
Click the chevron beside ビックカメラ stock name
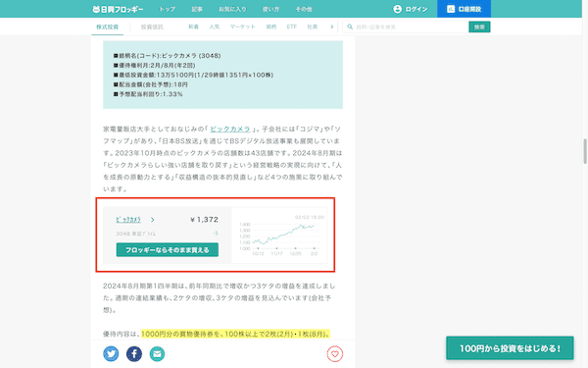point(153,220)
